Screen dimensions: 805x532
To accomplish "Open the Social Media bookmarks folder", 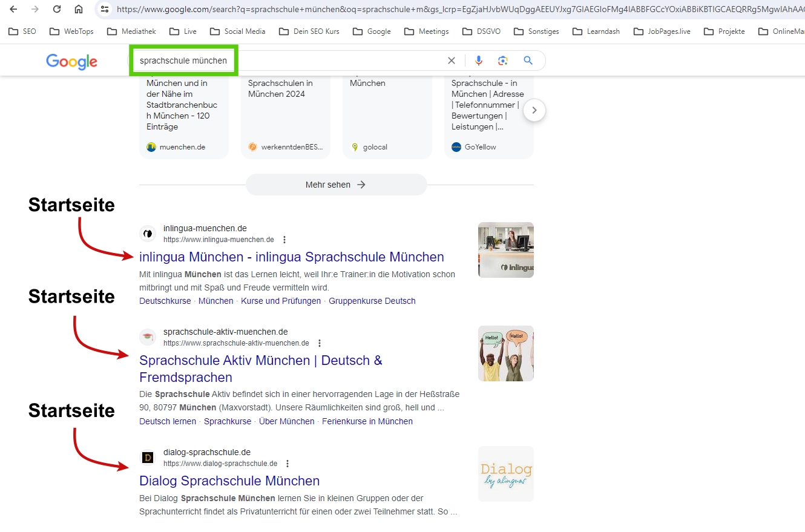I will (x=237, y=31).
